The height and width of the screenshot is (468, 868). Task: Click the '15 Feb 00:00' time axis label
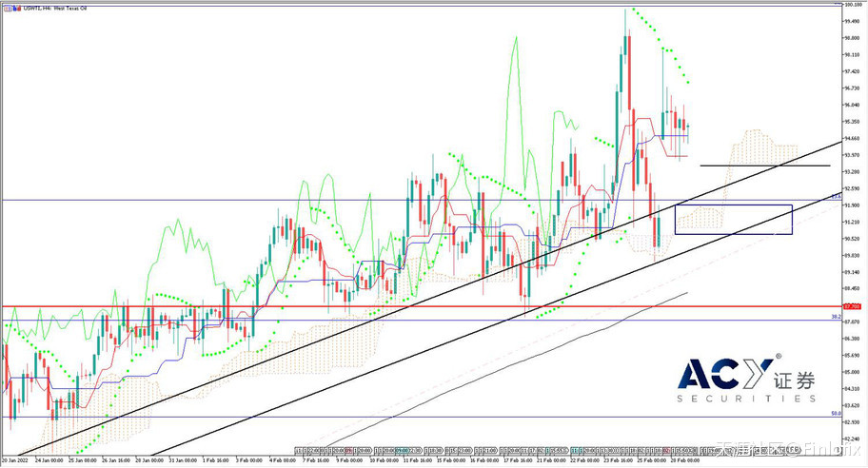tap(450, 459)
